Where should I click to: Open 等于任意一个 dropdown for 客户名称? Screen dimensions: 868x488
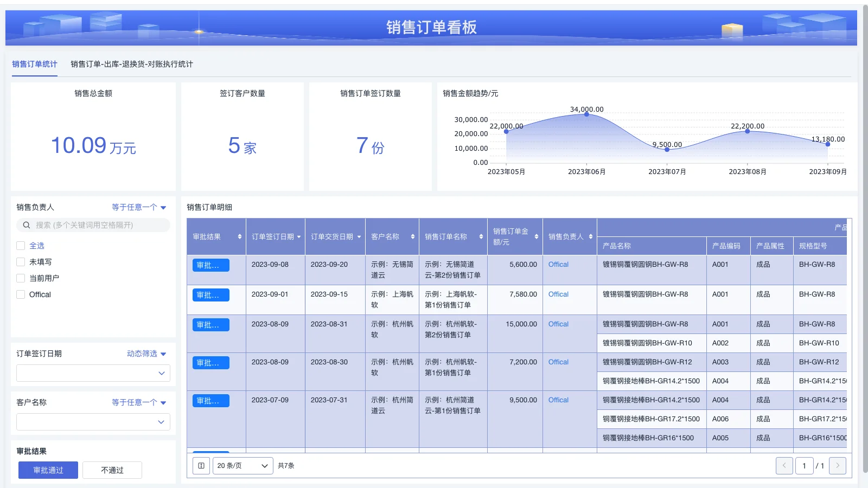[x=139, y=402]
